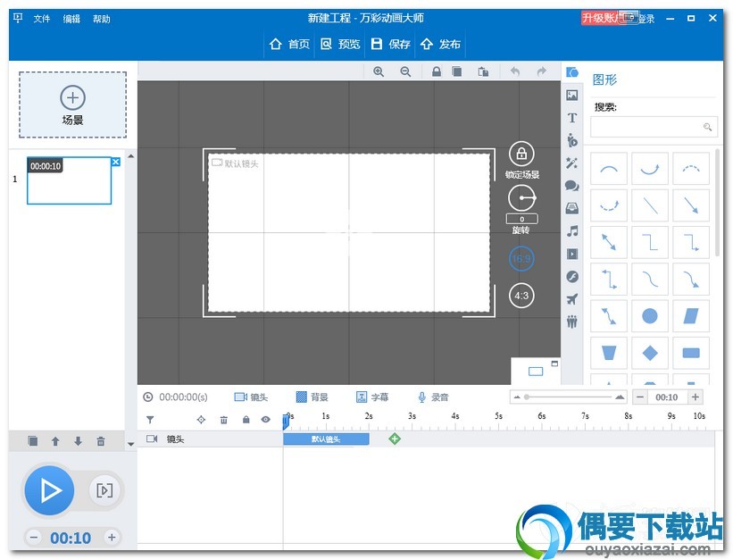Open the airplane icon sidebar panel
This screenshot has width=733, height=560.
(572, 299)
